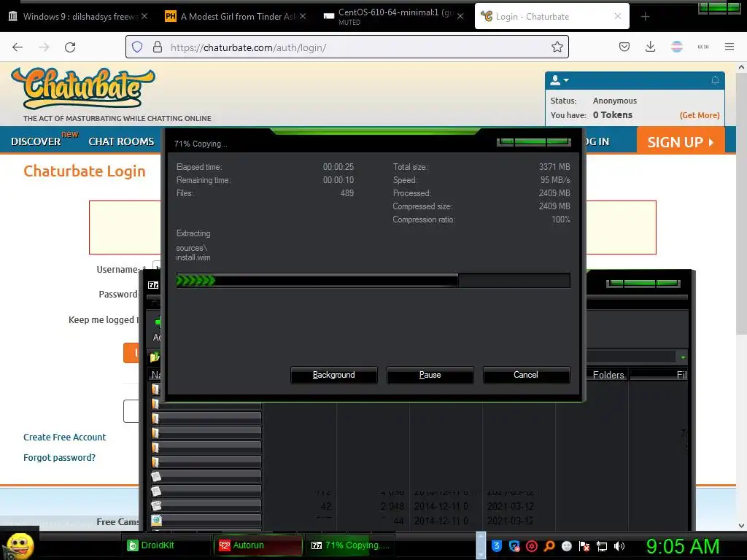Screen dimensions: 747x560
Task: Click the striped extension icon in toolbar
Action: coord(676,47)
